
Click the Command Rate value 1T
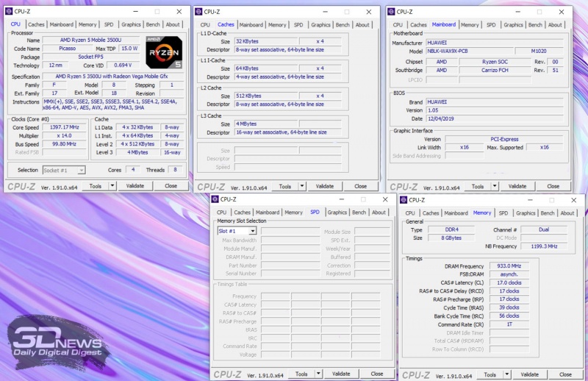coord(509,324)
